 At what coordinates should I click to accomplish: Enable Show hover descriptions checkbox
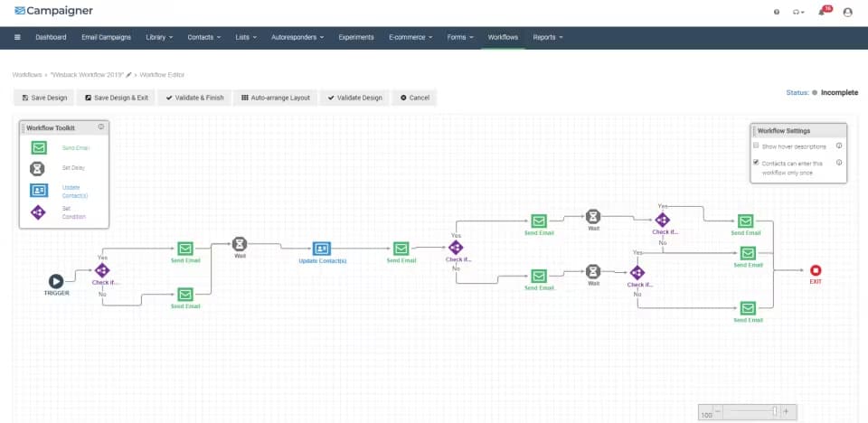(756, 146)
